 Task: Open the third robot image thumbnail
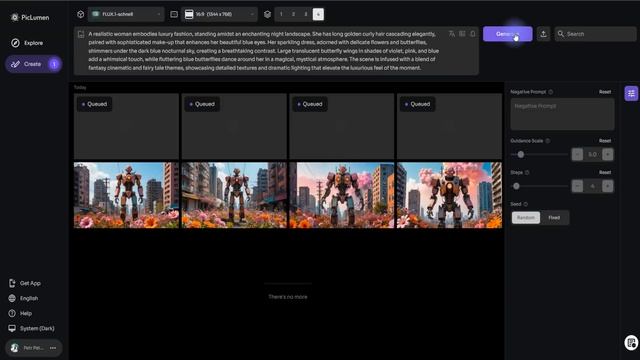pos(342,195)
